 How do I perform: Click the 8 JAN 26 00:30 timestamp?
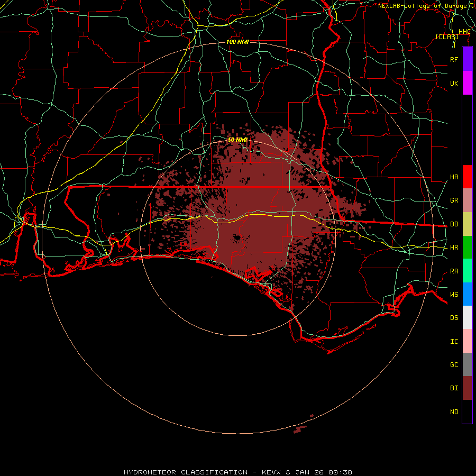pos(319,472)
